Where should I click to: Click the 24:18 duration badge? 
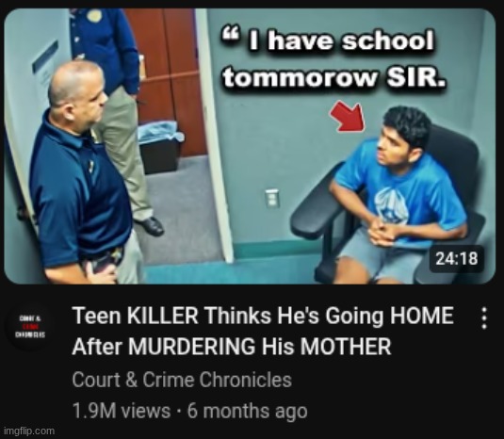coord(457,259)
